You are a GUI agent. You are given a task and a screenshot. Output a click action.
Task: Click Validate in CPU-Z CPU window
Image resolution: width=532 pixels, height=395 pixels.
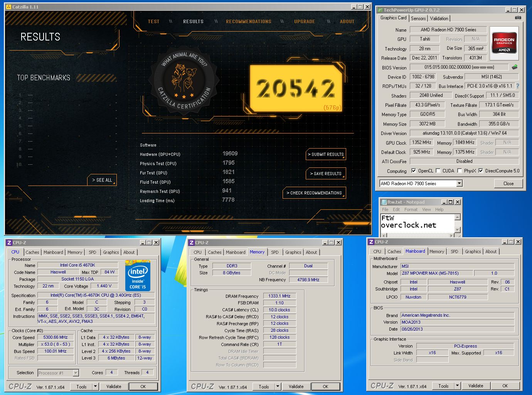pos(114,387)
